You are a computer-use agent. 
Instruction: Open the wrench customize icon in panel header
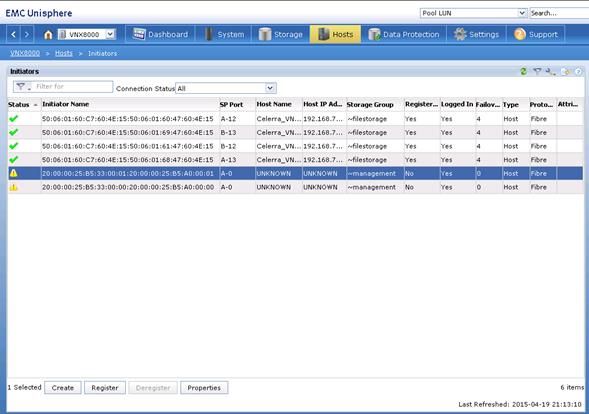pyautogui.click(x=551, y=71)
